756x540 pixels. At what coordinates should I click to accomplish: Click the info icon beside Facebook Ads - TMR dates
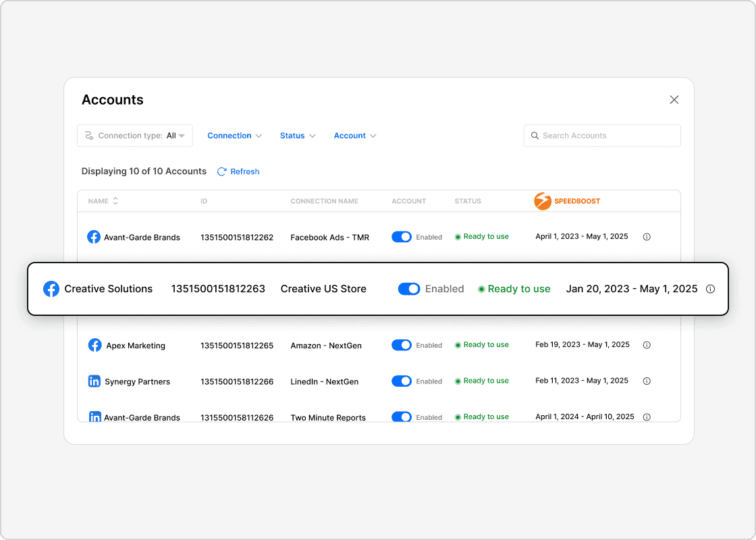tap(647, 237)
